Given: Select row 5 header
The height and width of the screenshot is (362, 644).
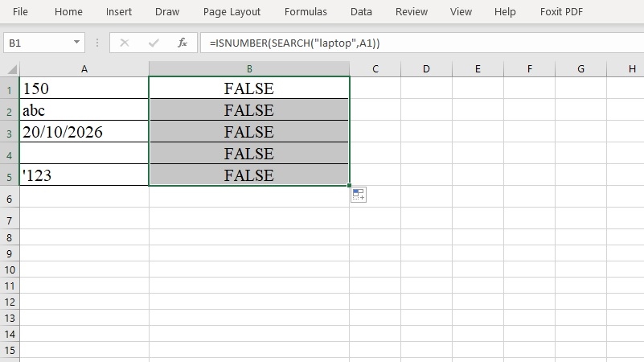Looking at the screenshot, I should (x=10, y=175).
